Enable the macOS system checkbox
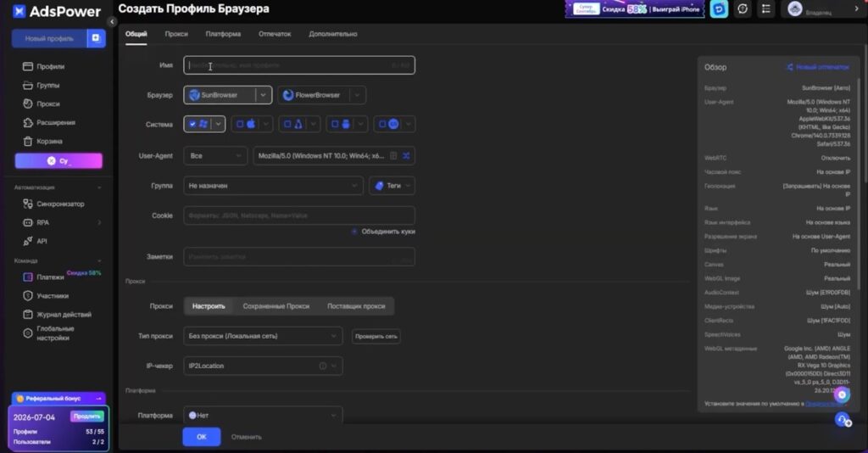The image size is (868, 453). [x=240, y=124]
